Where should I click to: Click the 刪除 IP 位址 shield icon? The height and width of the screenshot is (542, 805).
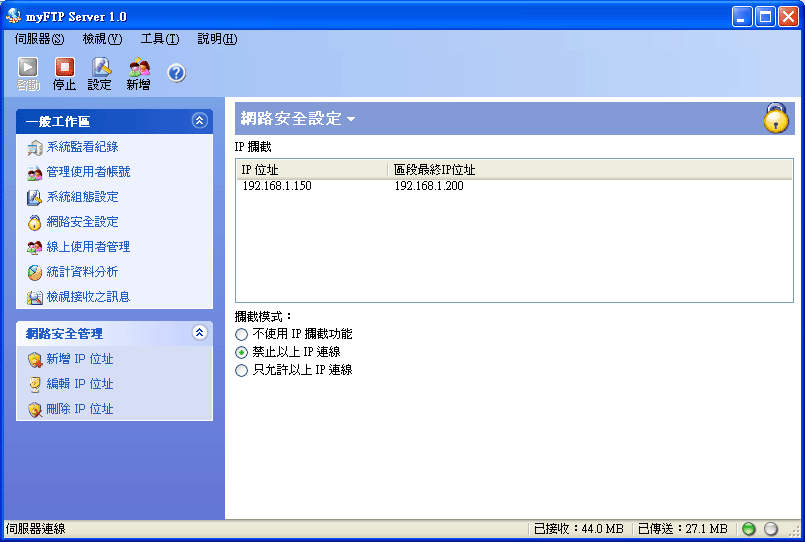[35, 410]
